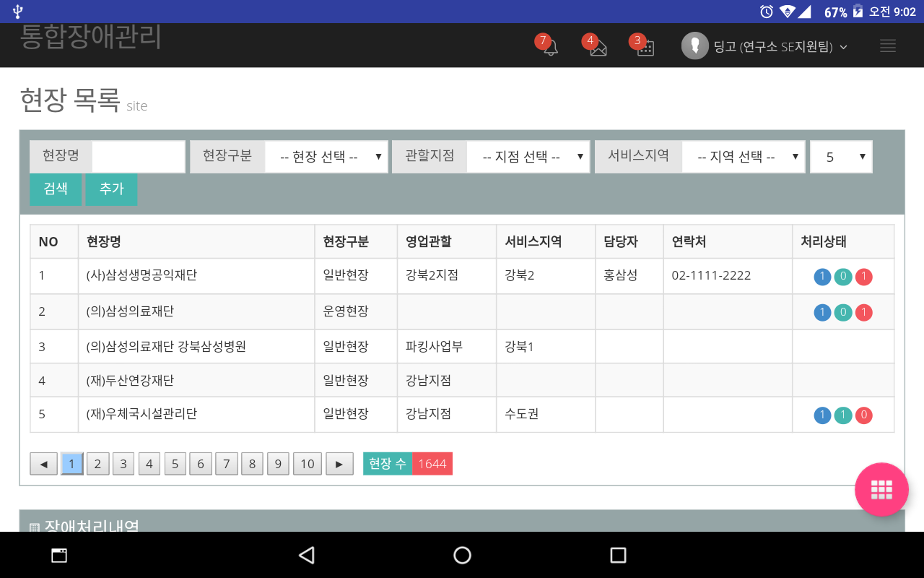Viewport: 924px width, 578px height.
Task: Click the 추가 add button
Action: pos(112,189)
